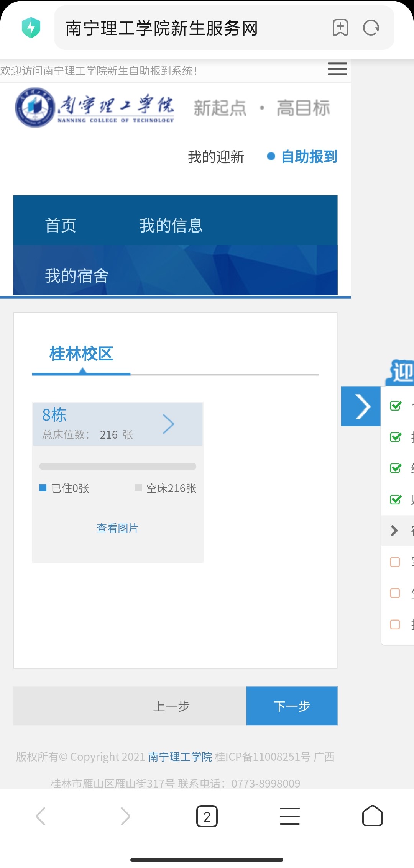Open 我的宿舍 navigation tab
The image size is (414, 868).
point(77,275)
